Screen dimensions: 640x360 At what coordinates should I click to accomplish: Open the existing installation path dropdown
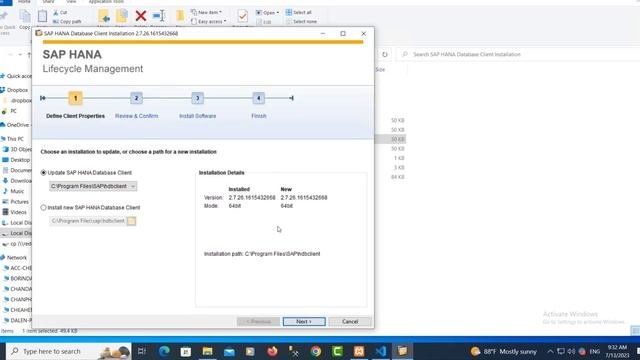pos(93,186)
